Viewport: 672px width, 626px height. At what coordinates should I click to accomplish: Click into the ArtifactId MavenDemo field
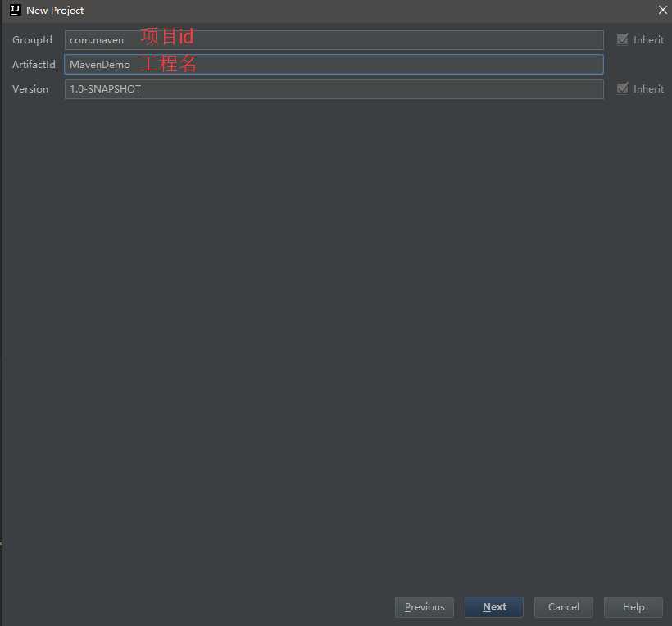point(334,64)
